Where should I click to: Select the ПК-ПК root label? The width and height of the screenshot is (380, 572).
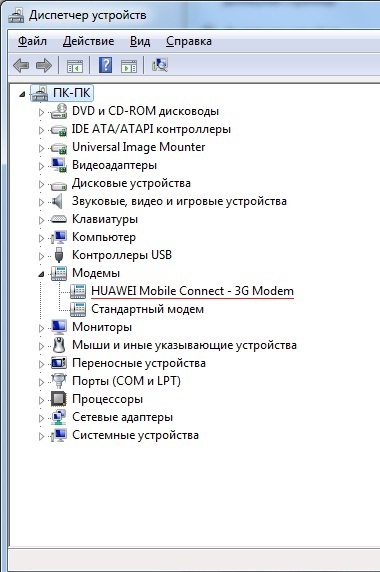[71, 93]
